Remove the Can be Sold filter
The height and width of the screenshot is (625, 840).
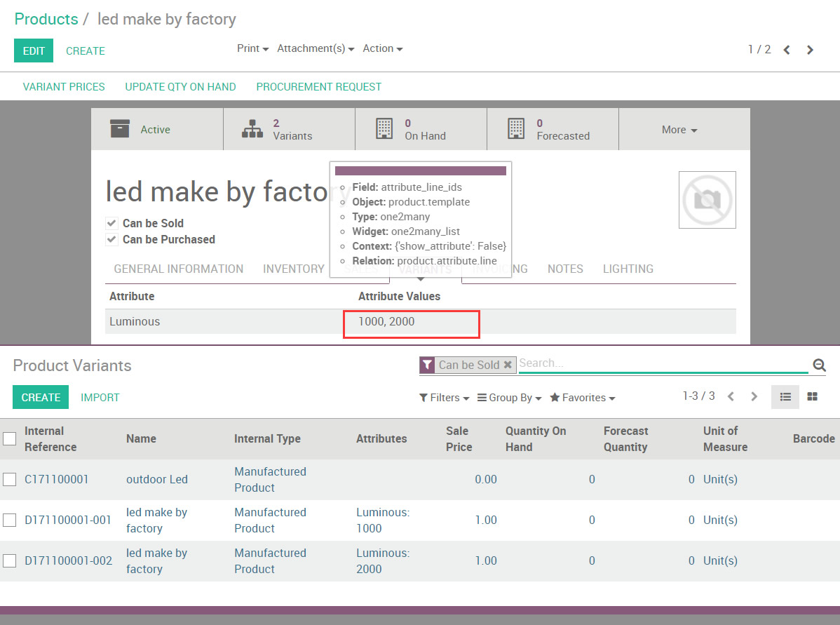[x=508, y=365]
